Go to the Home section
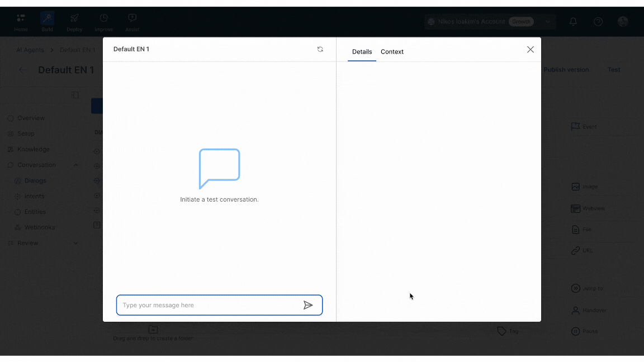The width and height of the screenshot is (644, 362). tap(21, 22)
